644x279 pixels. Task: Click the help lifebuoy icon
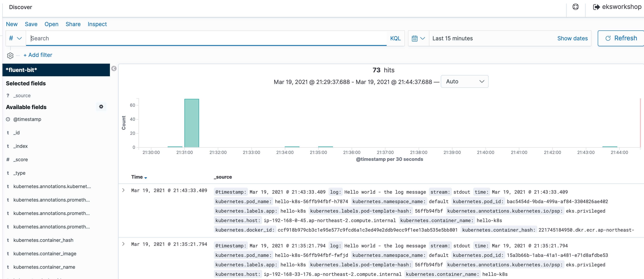coord(575,7)
